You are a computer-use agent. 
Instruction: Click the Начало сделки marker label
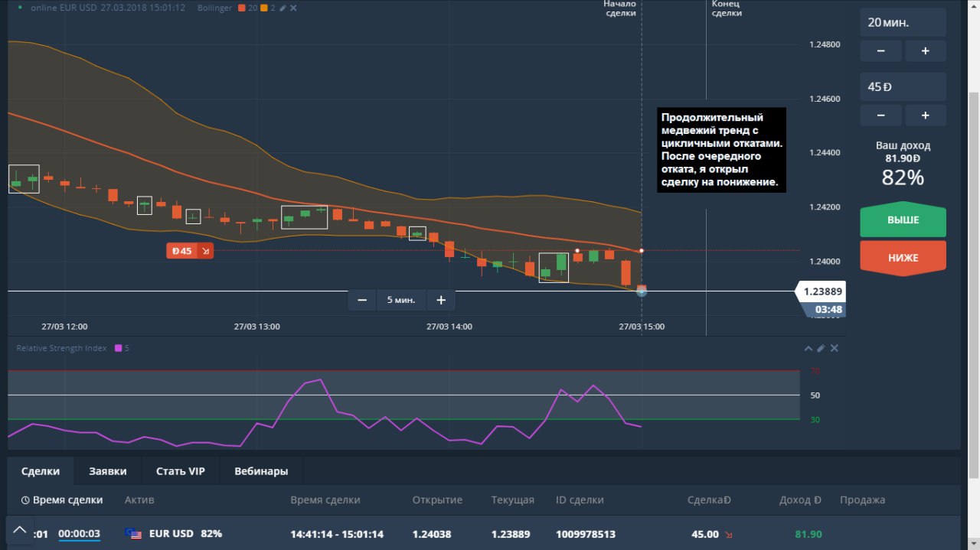(620, 8)
